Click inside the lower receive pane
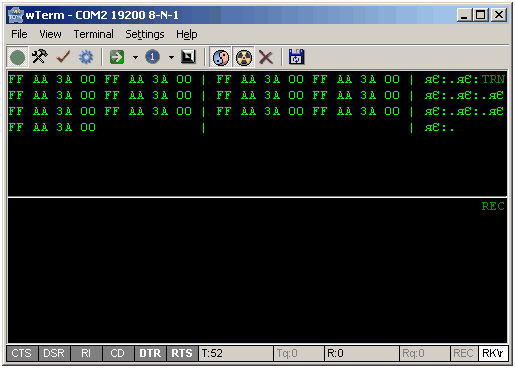The width and height of the screenshot is (515, 368). click(257, 271)
